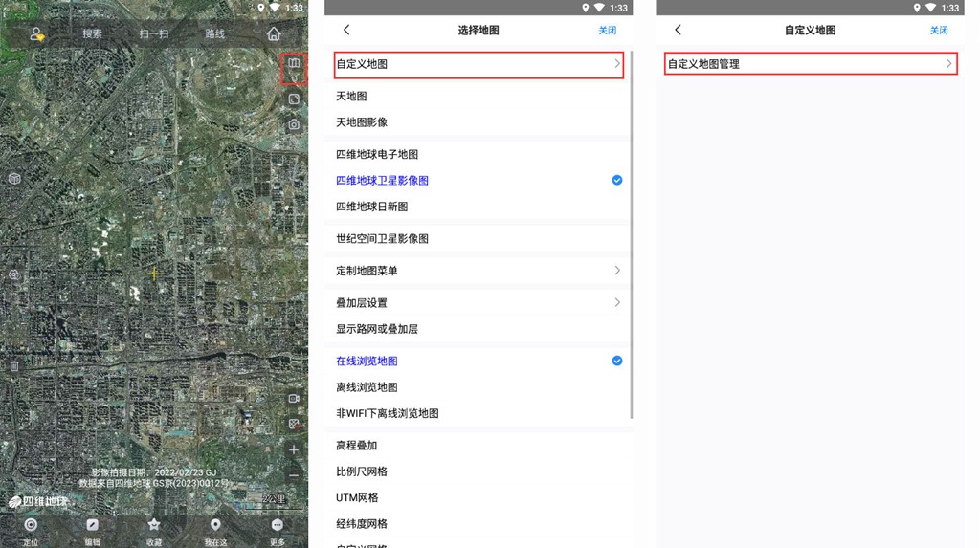Image resolution: width=980 pixels, height=548 pixels.
Task: Zoom in with the plus button
Action: click(294, 449)
